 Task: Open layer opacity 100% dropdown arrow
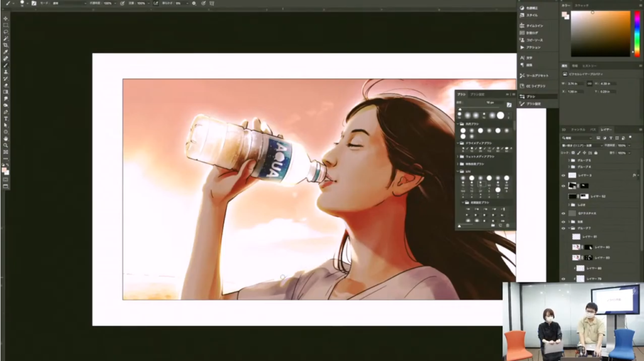(629, 145)
